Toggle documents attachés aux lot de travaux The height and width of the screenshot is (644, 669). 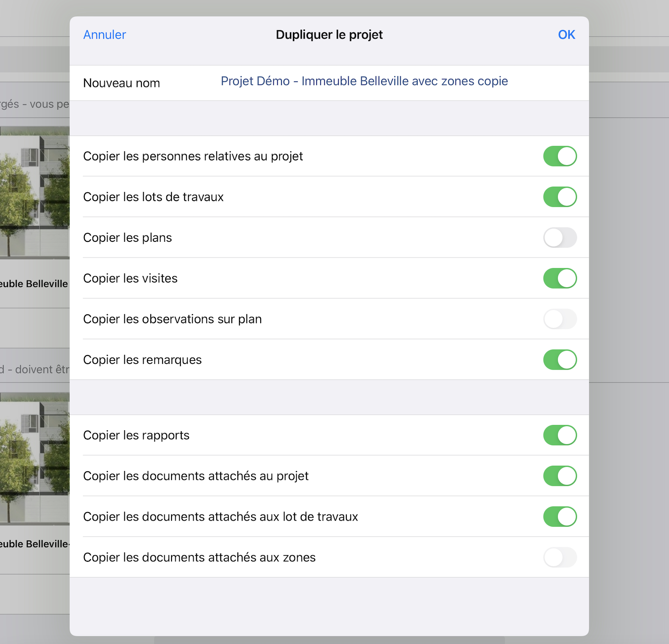(x=559, y=517)
